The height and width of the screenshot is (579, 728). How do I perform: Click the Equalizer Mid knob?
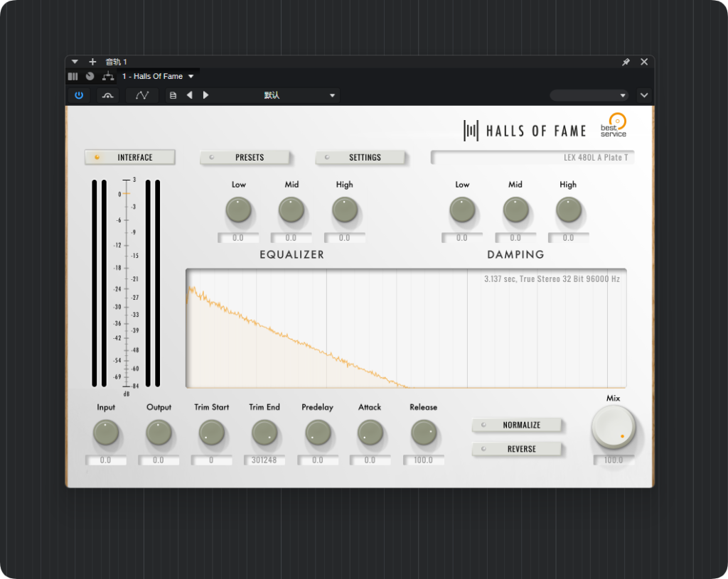point(291,210)
